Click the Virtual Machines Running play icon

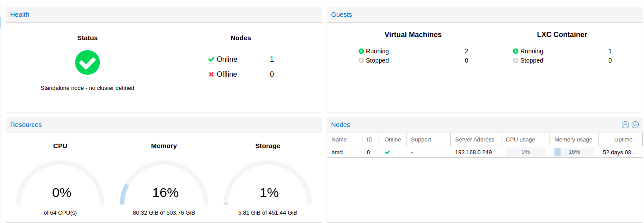click(361, 51)
